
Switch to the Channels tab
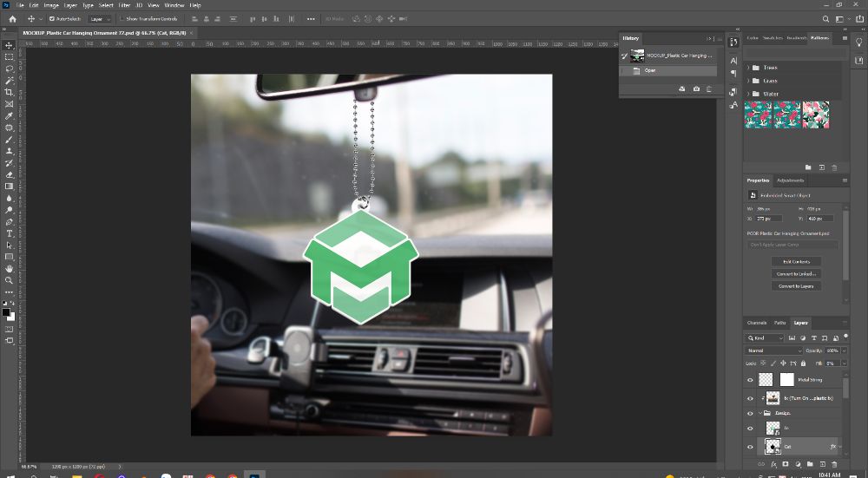coord(757,323)
